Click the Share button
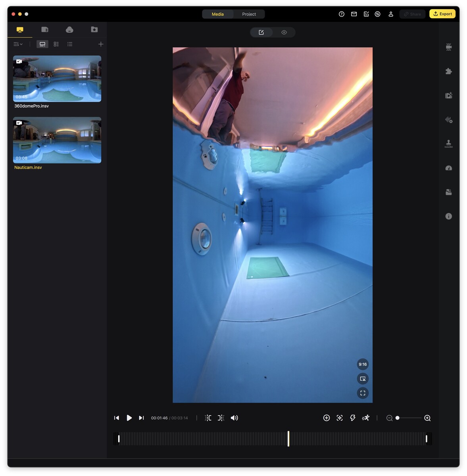The width and height of the screenshot is (467, 476). (x=412, y=14)
